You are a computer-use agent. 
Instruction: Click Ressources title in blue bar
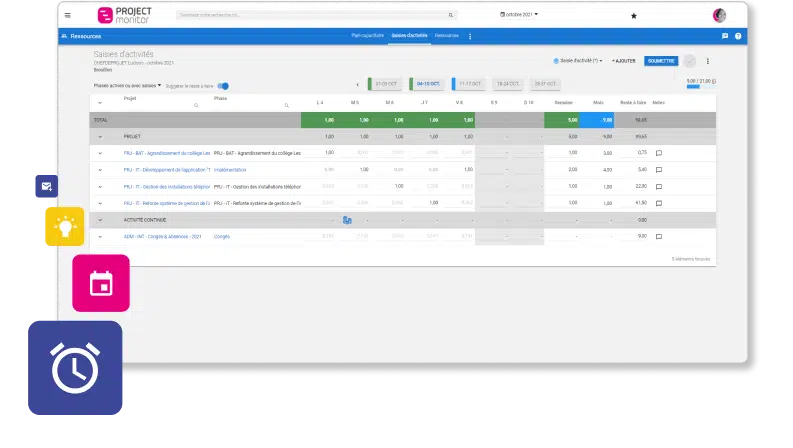click(x=86, y=36)
